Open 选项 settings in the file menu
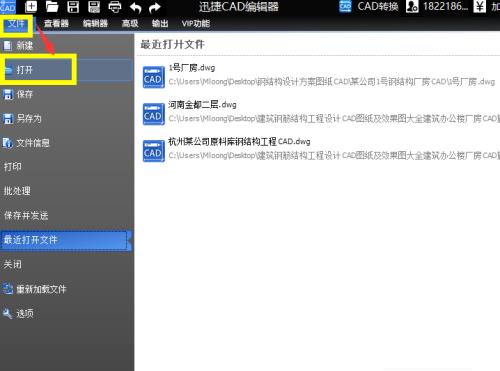The image size is (500, 371). [67, 313]
